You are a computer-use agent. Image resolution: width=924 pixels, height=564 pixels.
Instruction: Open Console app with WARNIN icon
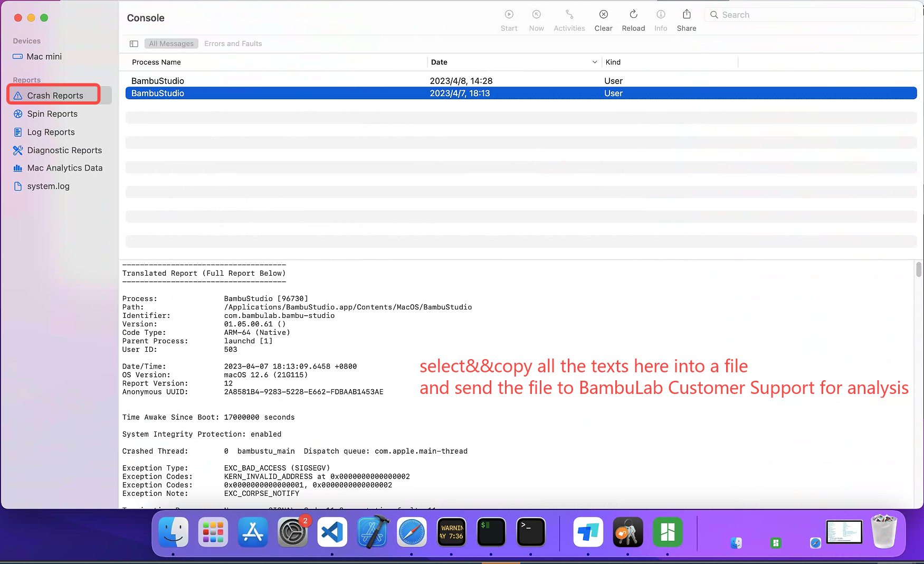(x=452, y=532)
